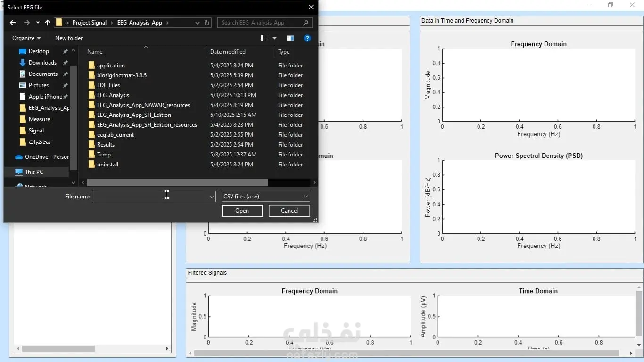Open the file dialog Help icon

(x=307, y=38)
